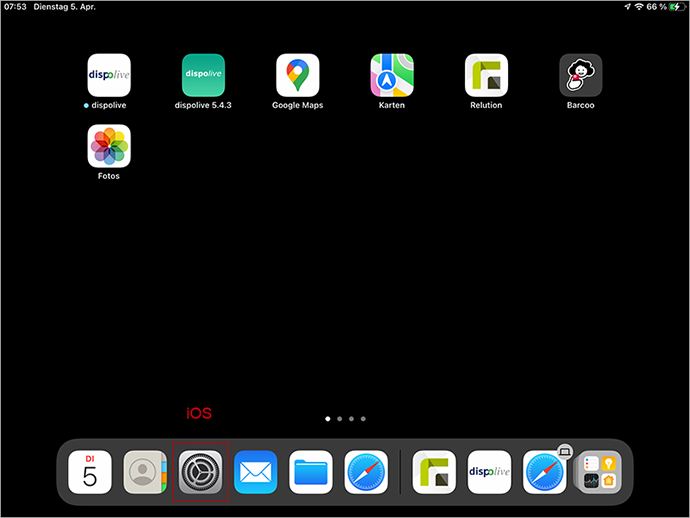Open the Fotos app
This screenshot has height=518, width=690.
109,146
